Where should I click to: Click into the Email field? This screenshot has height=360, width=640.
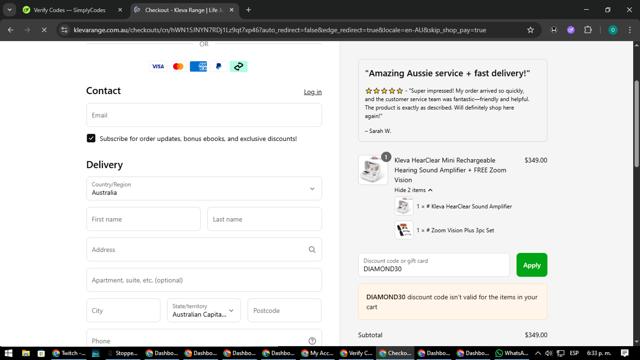pos(204,115)
